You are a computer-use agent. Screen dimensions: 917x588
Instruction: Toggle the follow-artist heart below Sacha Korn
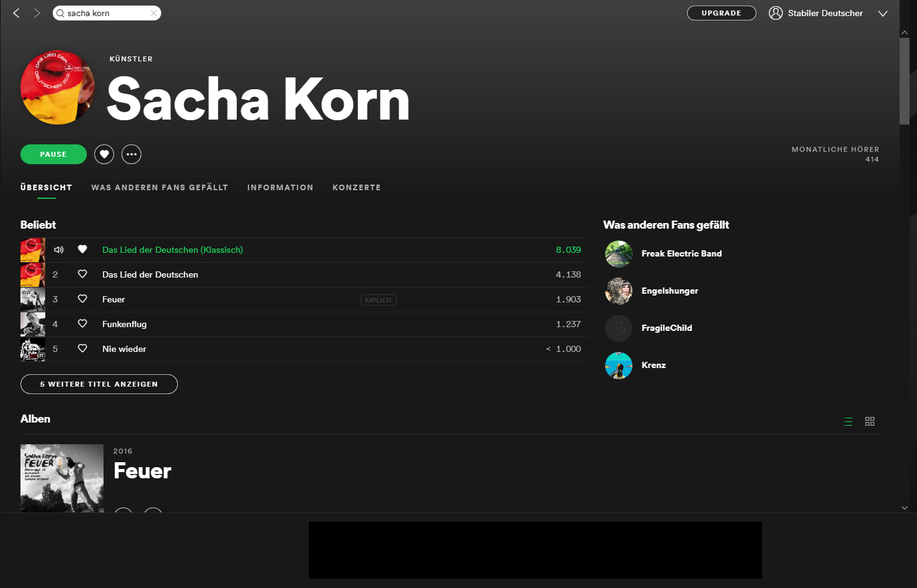click(104, 154)
